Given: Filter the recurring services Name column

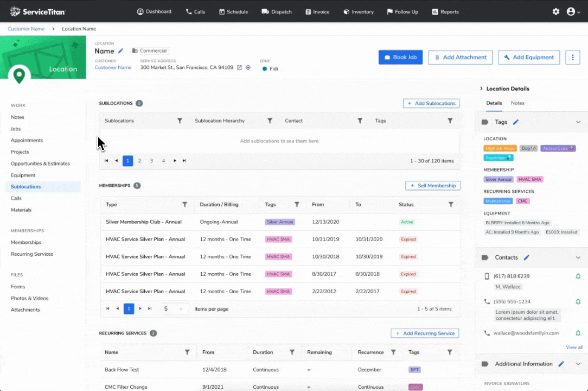Looking at the screenshot, I should [x=187, y=352].
